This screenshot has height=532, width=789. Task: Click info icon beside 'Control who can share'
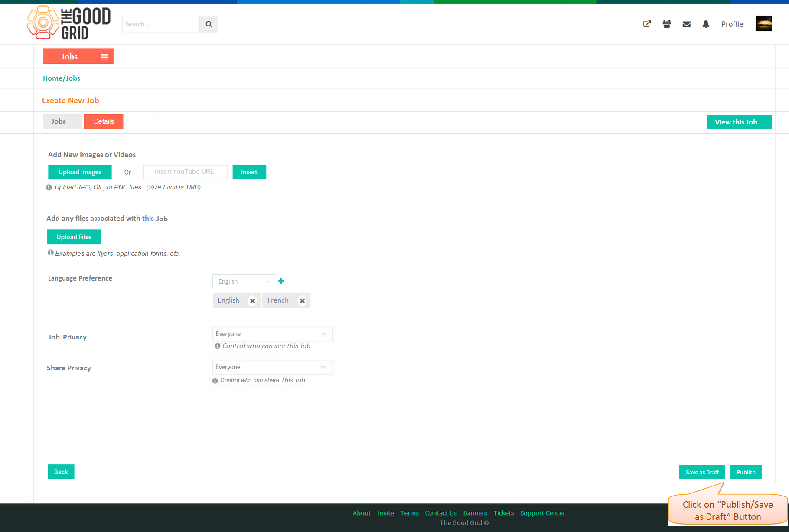(215, 380)
